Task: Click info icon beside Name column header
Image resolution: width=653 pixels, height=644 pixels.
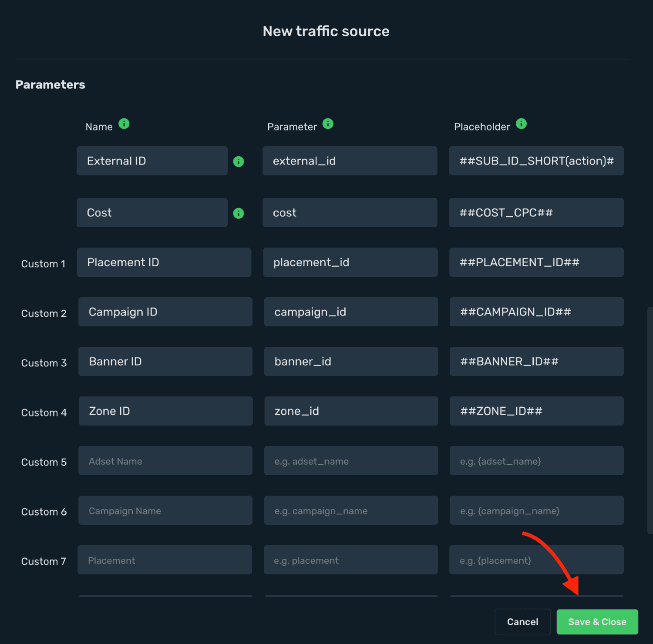Action: (x=124, y=124)
